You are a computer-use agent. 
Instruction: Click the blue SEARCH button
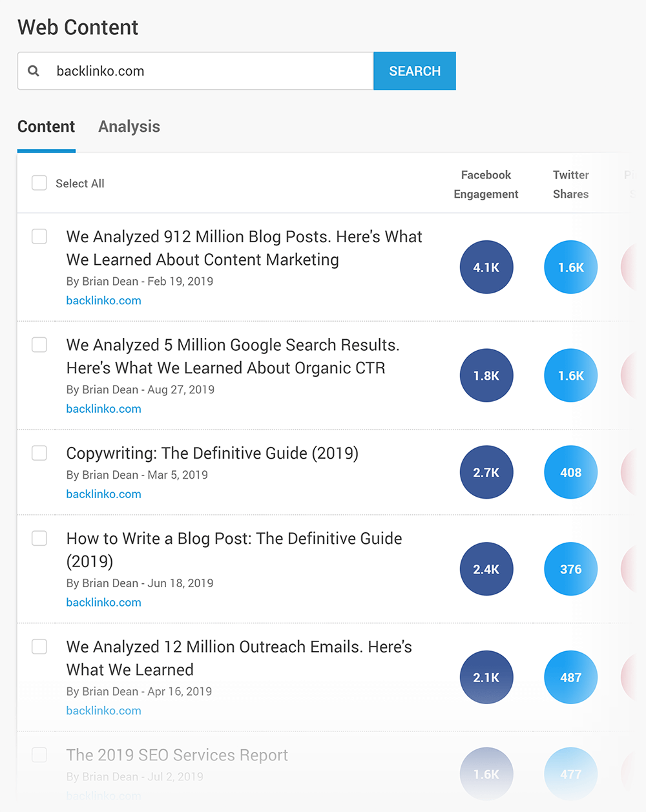point(415,71)
